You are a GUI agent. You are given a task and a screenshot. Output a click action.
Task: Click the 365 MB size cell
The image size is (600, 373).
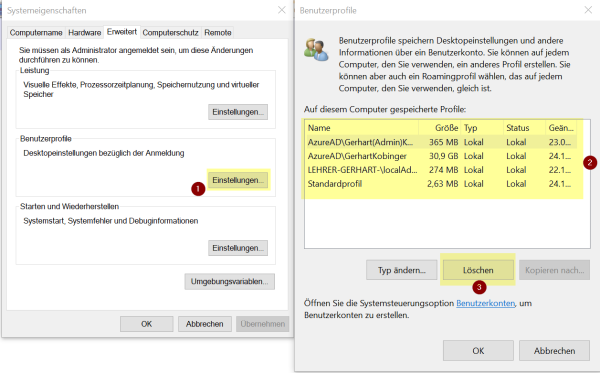point(443,142)
